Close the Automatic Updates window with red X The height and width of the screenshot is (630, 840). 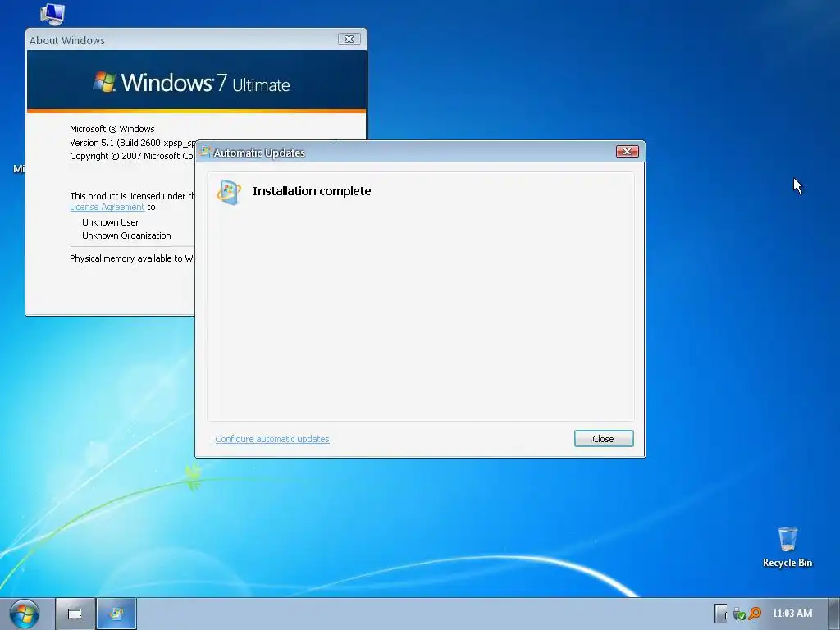(x=627, y=152)
